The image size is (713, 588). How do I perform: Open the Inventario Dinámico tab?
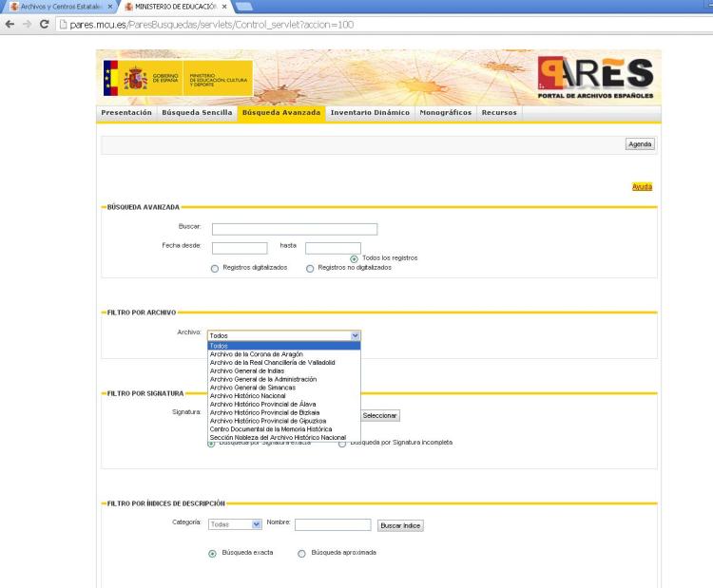(369, 113)
